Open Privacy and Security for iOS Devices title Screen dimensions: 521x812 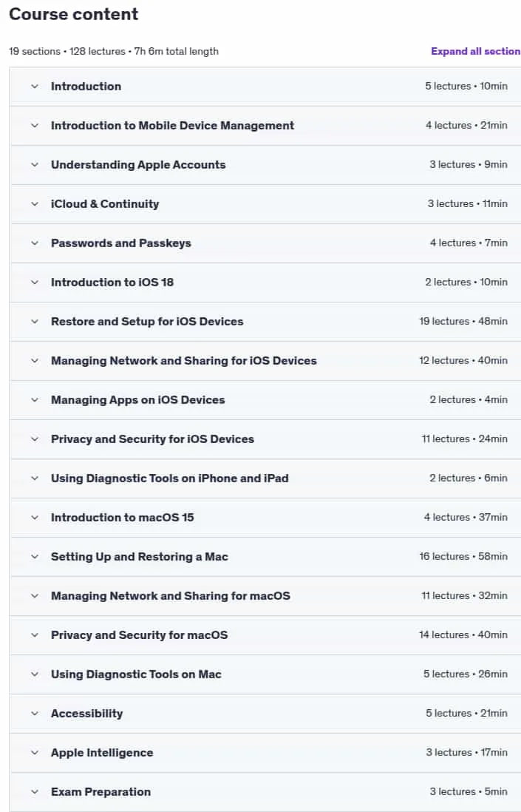[153, 439]
